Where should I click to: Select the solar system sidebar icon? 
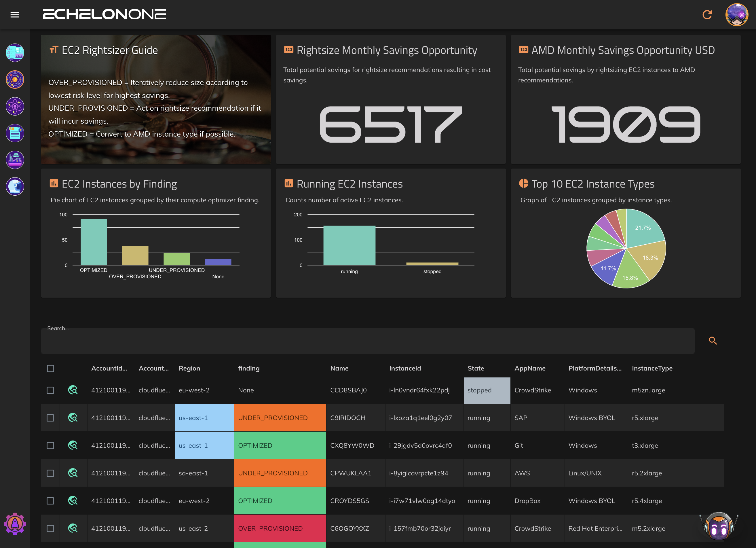[15, 80]
